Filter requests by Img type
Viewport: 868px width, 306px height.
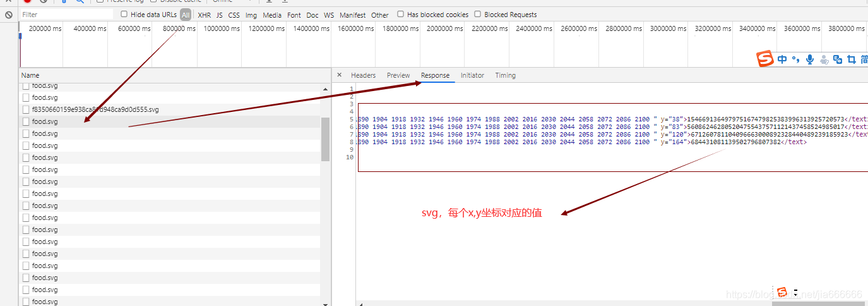[251, 15]
